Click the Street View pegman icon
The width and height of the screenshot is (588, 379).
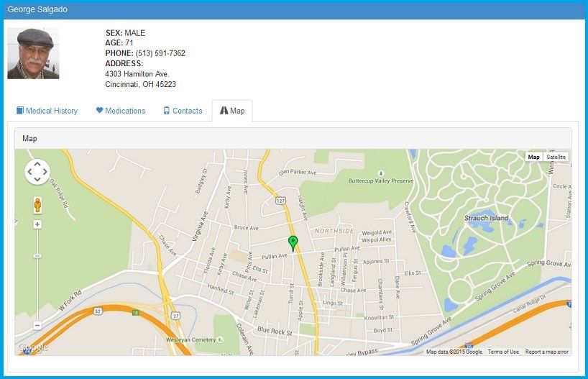(x=37, y=205)
